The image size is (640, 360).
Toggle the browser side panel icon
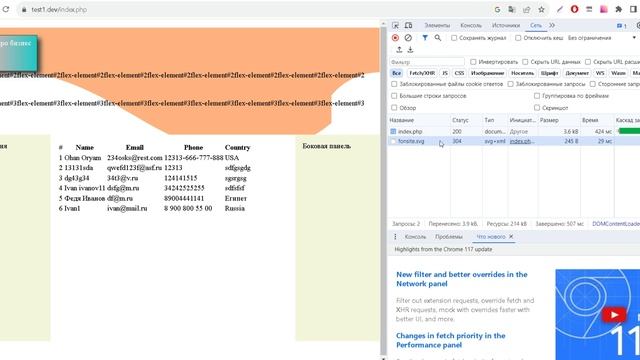click(x=633, y=9)
